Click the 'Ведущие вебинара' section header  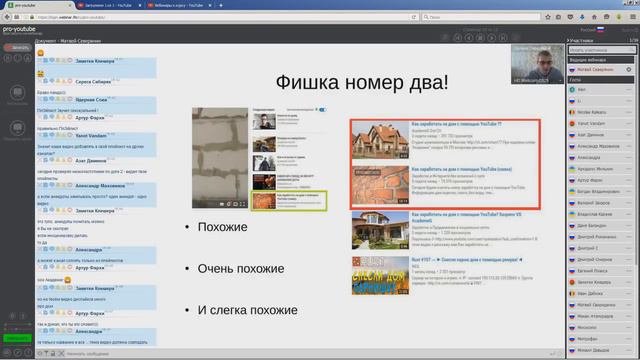click(x=601, y=60)
